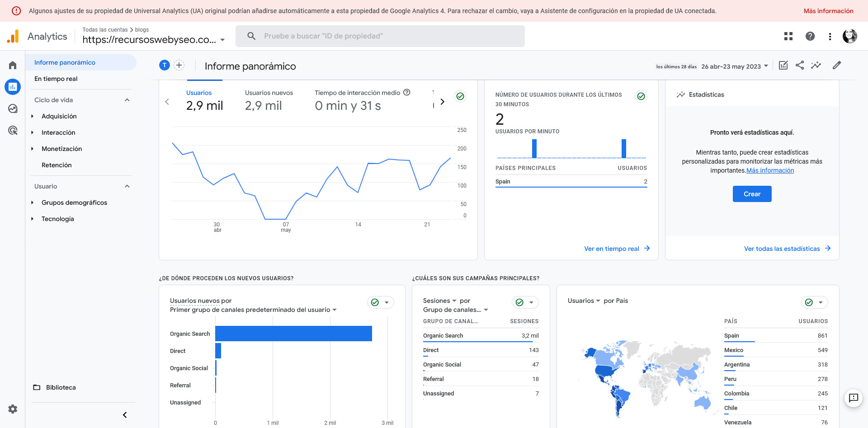Select the Usuarios nuevos metric tab
The width and height of the screenshot is (868, 428).
coord(269,101)
